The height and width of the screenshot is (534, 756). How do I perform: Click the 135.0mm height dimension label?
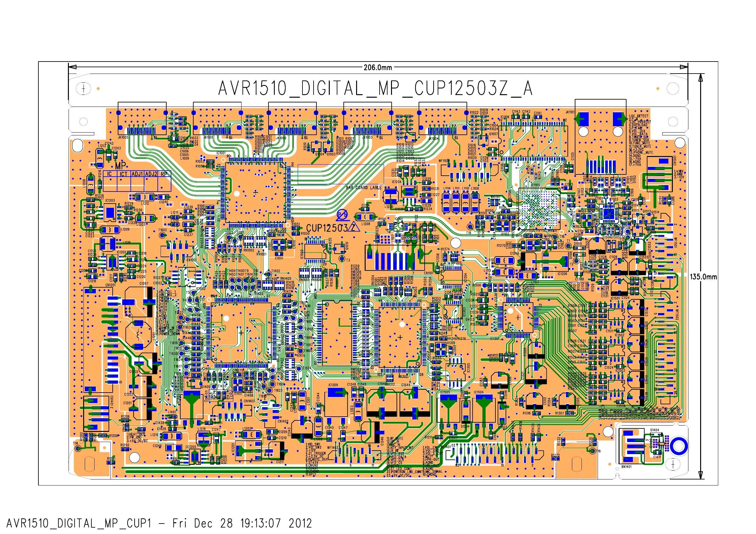703,277
